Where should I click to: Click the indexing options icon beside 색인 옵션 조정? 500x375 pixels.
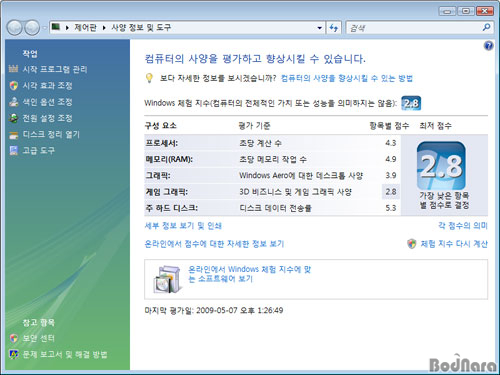14,102
